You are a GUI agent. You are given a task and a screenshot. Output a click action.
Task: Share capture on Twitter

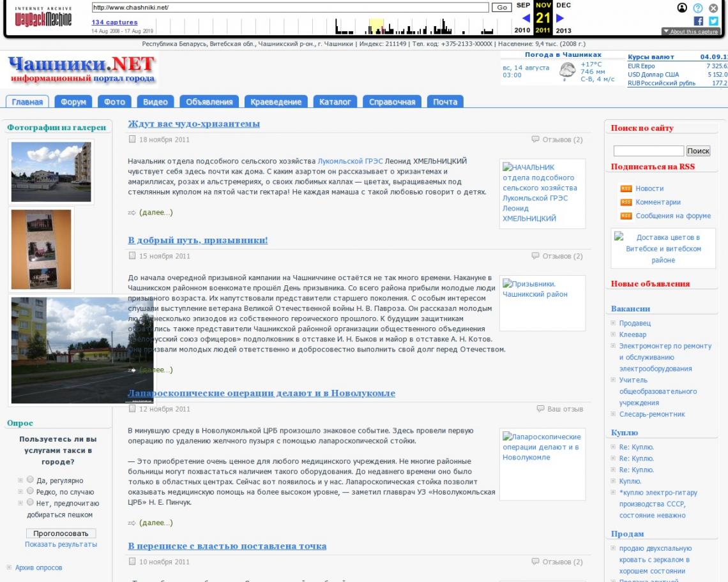[713, 21]
